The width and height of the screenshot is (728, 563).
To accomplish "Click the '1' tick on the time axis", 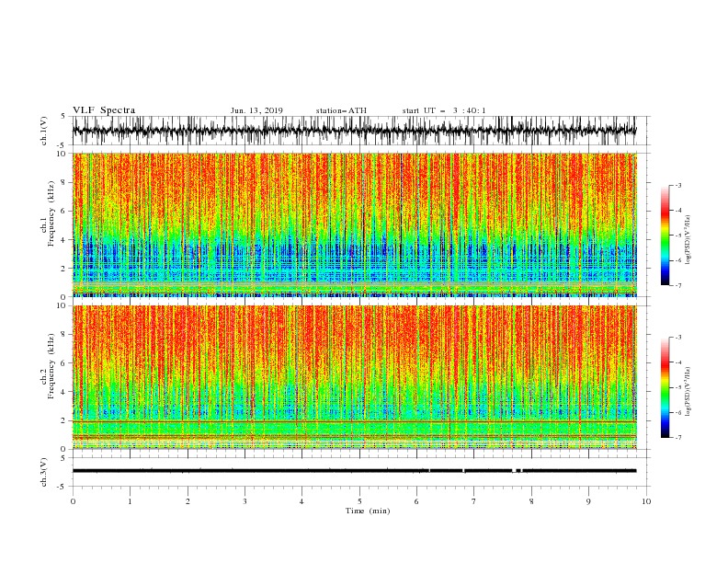I will pyautogui.click(x=130, y=501).
